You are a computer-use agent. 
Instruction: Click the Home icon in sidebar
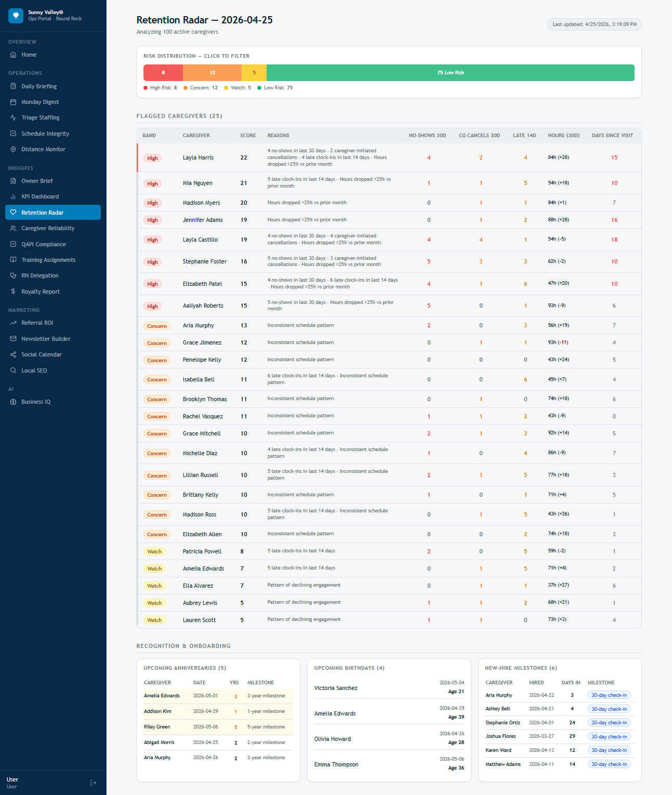[x=14, y=55]
